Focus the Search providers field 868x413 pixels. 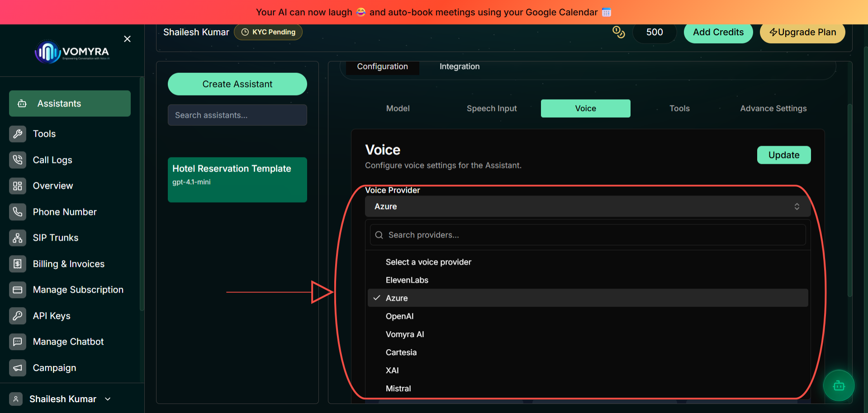tap(588, 235)
